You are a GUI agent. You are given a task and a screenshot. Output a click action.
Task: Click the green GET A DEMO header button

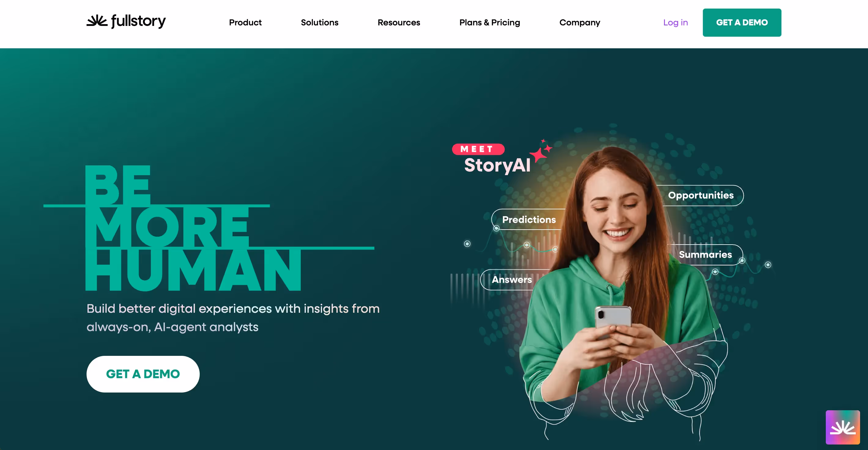[742, 23]
